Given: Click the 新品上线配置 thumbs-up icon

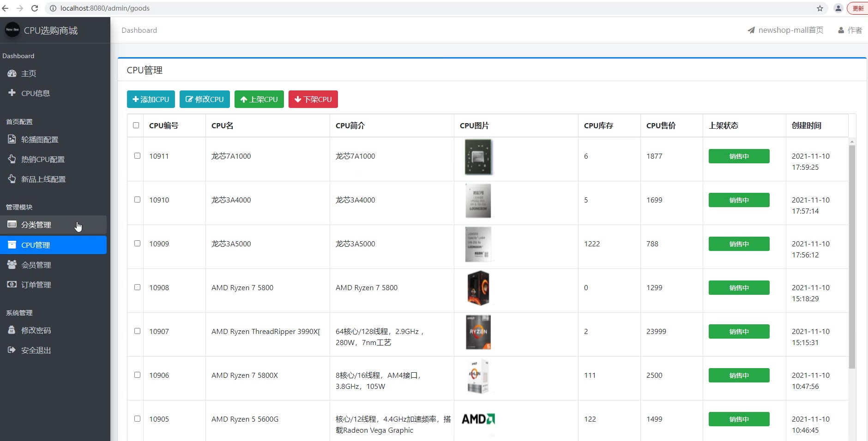Looking at the screenshot, I should pyautogui.click(x=12, y=179).
